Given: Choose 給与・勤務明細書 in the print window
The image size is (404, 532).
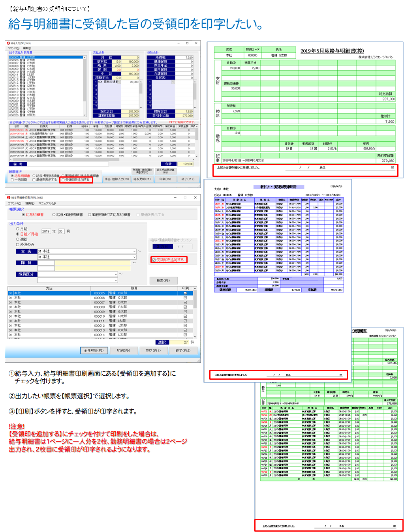Looking at the screenshot, I should [x=54, y=215].
